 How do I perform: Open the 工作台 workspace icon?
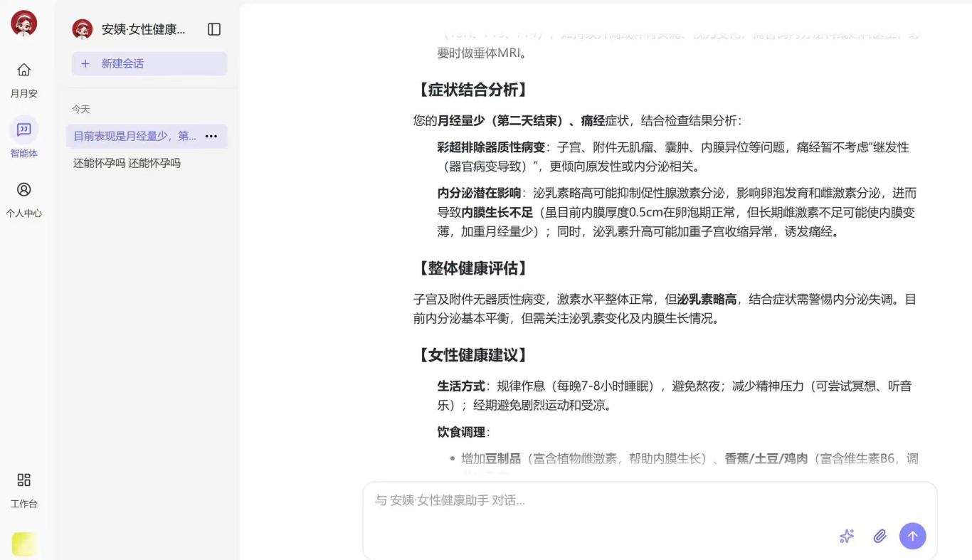pyautogui.click(x=23, y=480)
